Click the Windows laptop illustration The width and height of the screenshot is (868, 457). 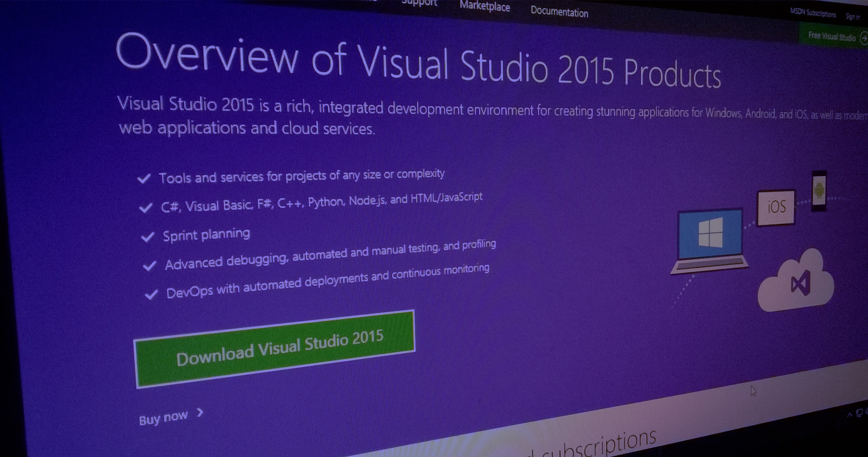[x=710, y=242]
